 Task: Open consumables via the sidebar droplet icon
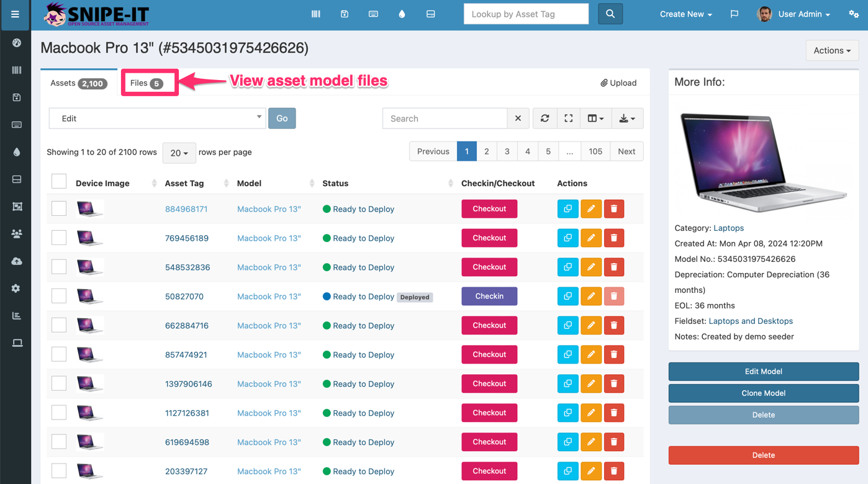[x=17, y=152]
